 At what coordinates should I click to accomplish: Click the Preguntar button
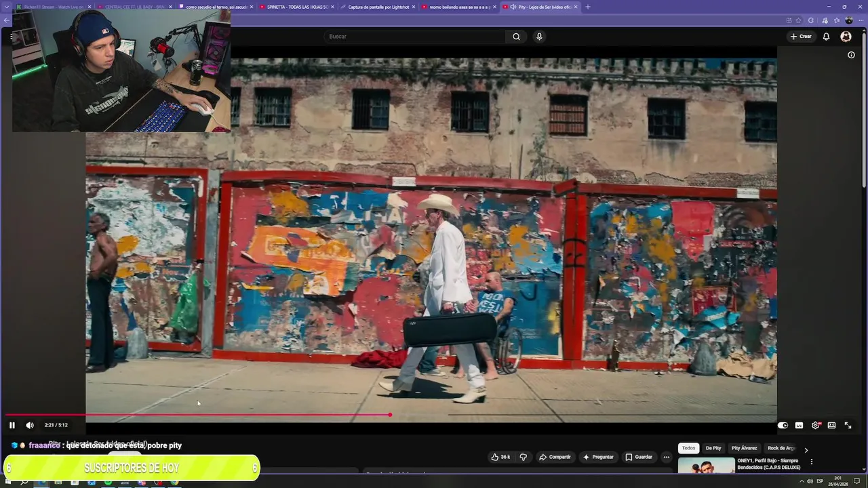pyautogui.click(x=598, y=457)
